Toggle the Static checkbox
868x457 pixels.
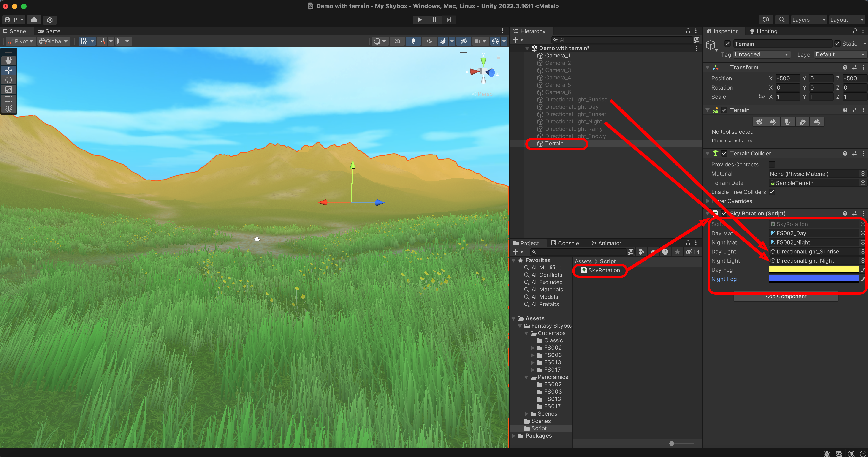coord(837,44)
